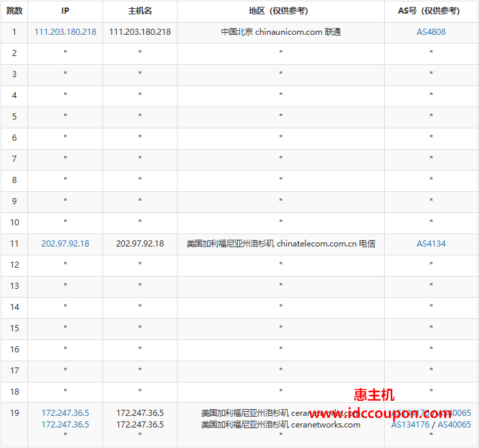The width and height of the screenshot is (479, 448).
Task: Select the upper 172.247.36.5 text in the hostname column
Action: click(140, 413)
